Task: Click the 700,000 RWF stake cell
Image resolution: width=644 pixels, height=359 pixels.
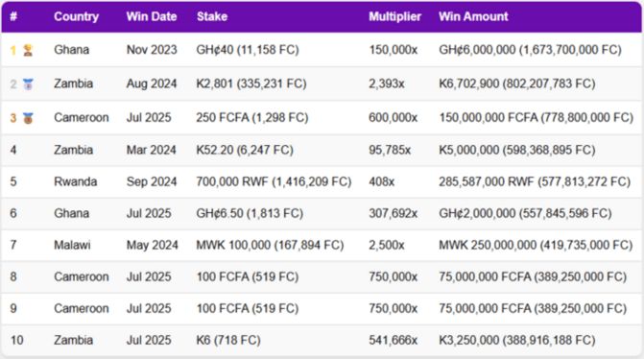Action: point(274,181)
